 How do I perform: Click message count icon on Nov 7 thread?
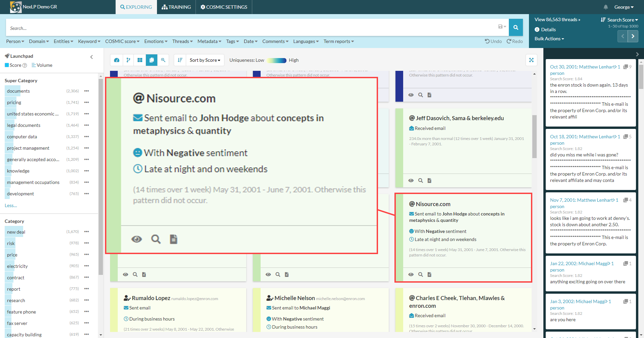(x=626, y=200)
